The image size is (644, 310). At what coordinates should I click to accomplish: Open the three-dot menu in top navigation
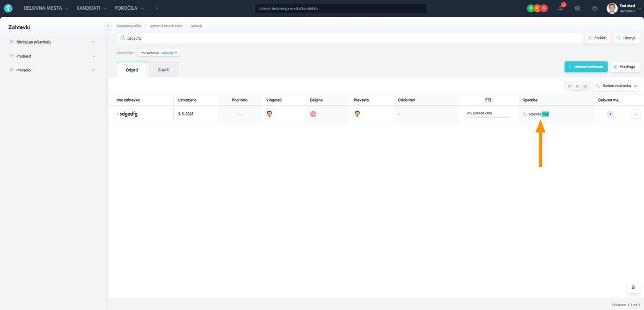157,9
